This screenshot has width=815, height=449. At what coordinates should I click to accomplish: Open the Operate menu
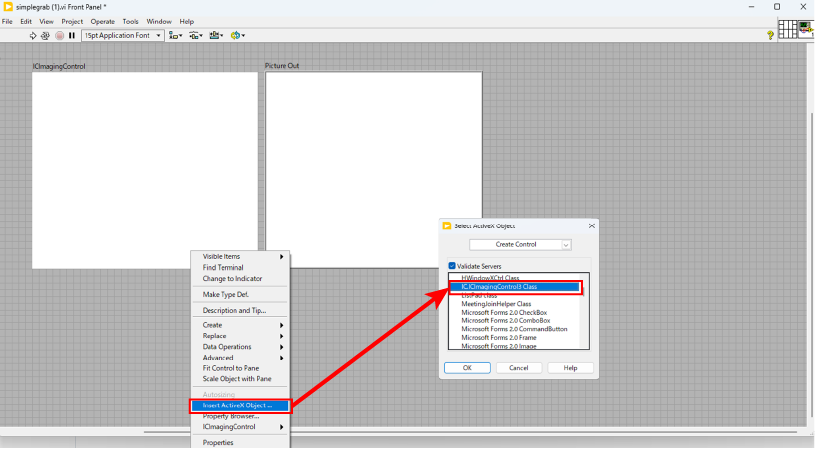[x=102, y=21]
